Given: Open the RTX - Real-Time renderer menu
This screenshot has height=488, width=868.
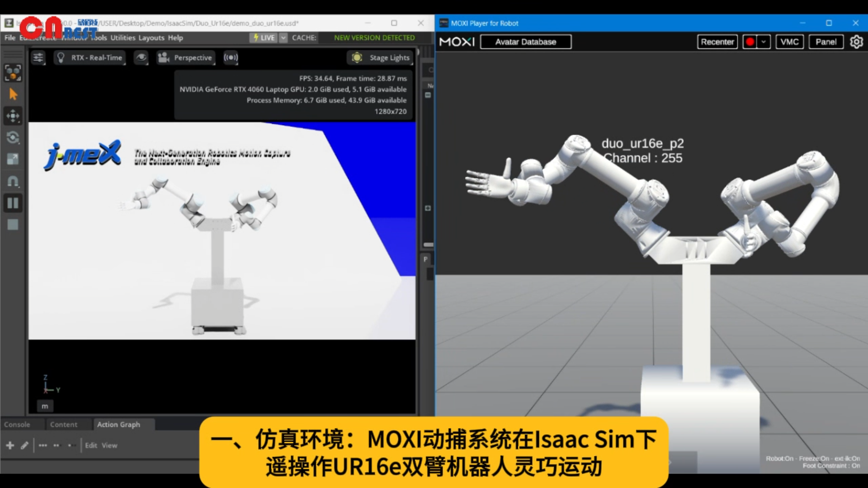Looking at the screenshot, I should click(90, 58).
